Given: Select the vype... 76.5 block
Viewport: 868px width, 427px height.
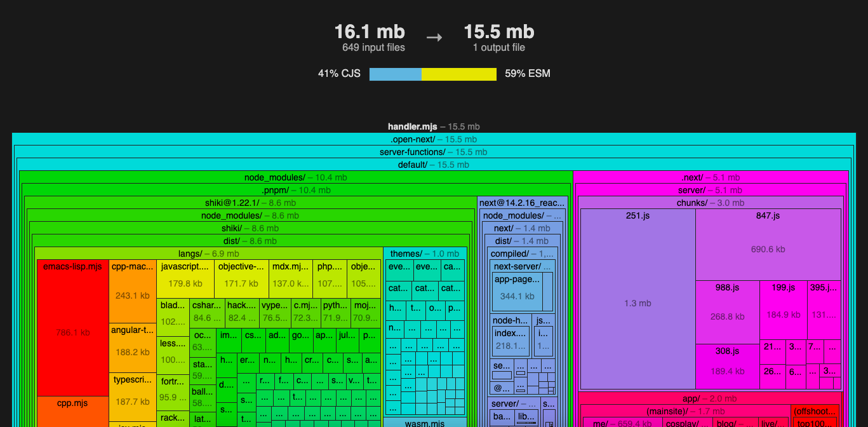Looking at the screenshot, I should click(275, 313).
